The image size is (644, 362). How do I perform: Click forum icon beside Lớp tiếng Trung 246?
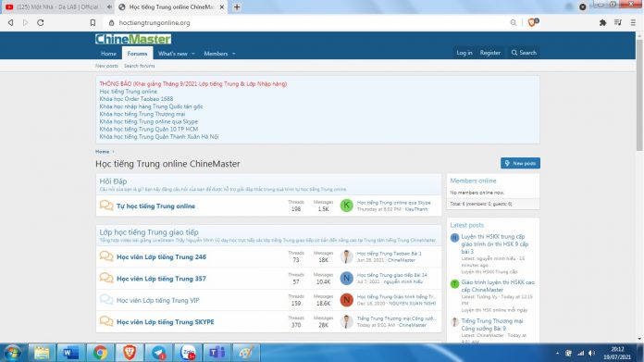pos(106,256)
